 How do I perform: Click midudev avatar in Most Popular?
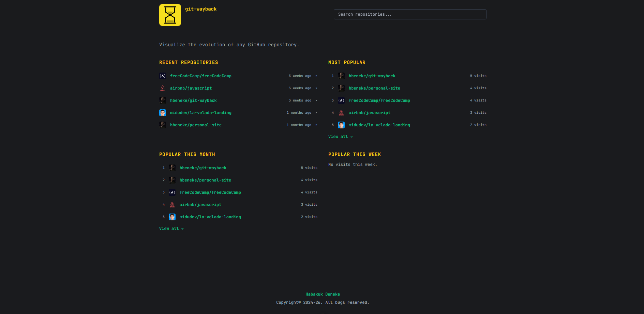point(341,125)
